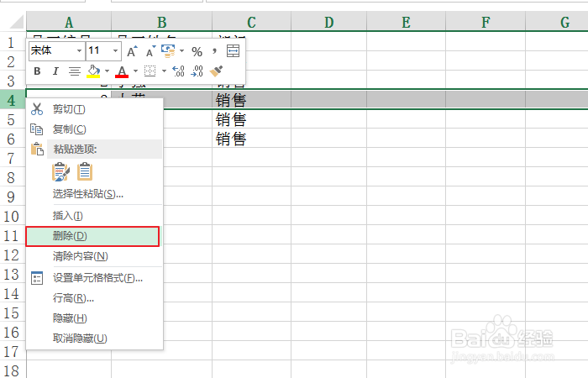Choose 选择性粘贴(S)... menu item
This screenshot has width=588, height=378.
[94, 194]
